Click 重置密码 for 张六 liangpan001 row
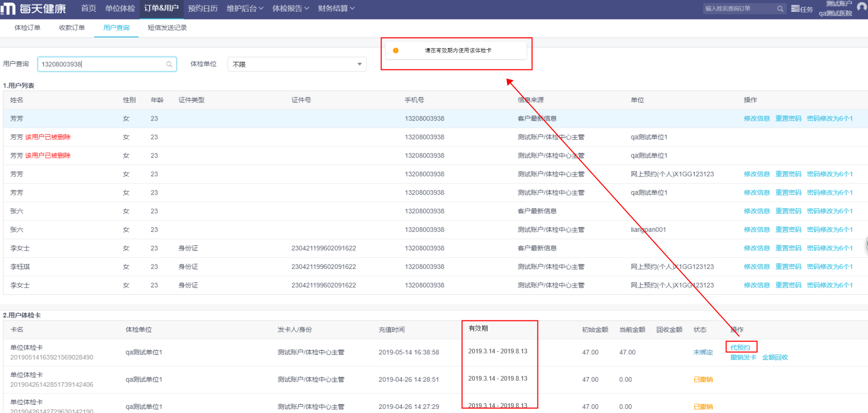 (x=789, y=230)
